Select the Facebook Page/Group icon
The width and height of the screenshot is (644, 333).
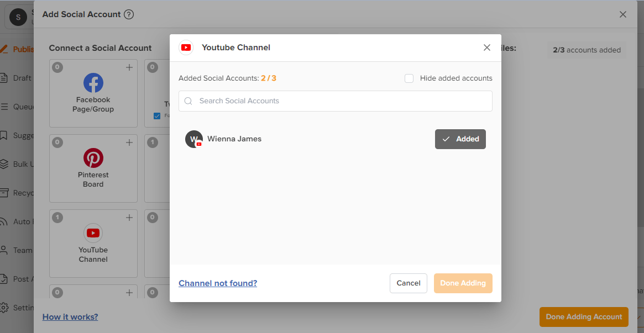(x=93, y=83)
